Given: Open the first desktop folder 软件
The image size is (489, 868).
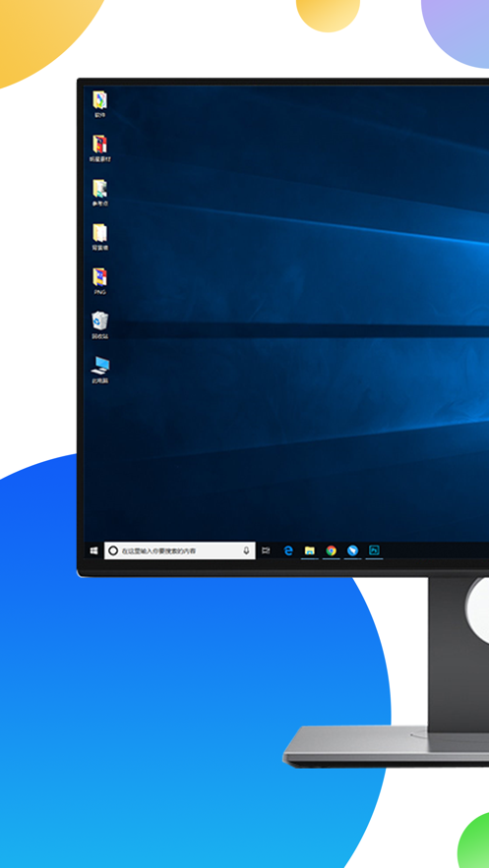Looking at the screenshot, I should click(99, 104).
